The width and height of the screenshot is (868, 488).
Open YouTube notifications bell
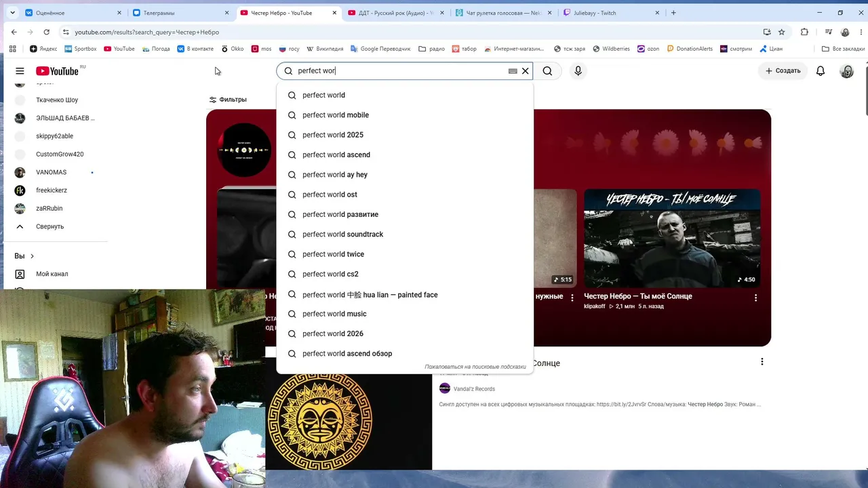tap(821, 71)
